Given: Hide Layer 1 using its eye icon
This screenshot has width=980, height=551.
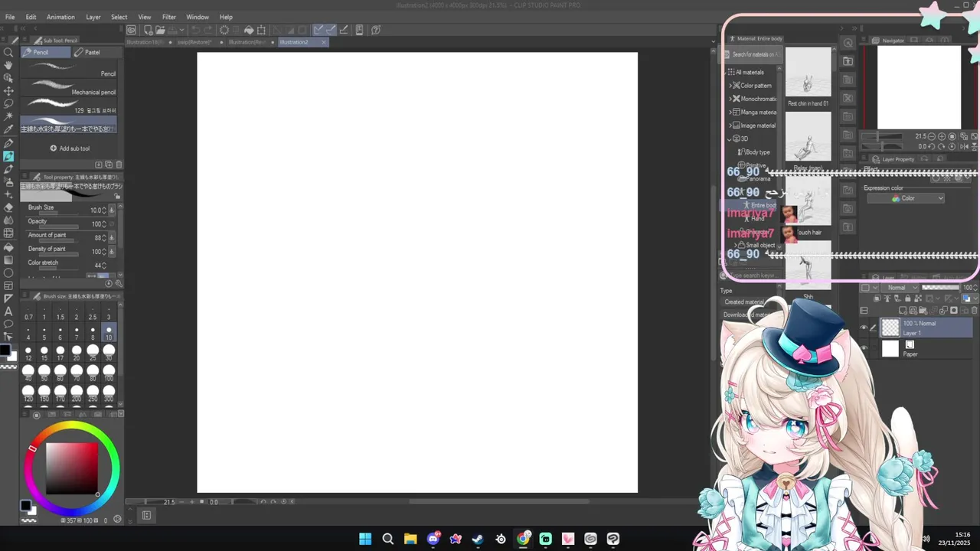Looking at the screenshot, I should tap(864, 328).
